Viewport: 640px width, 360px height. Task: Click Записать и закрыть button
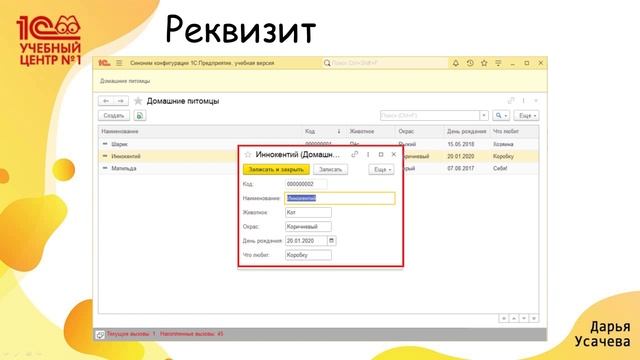click(276, 169)
